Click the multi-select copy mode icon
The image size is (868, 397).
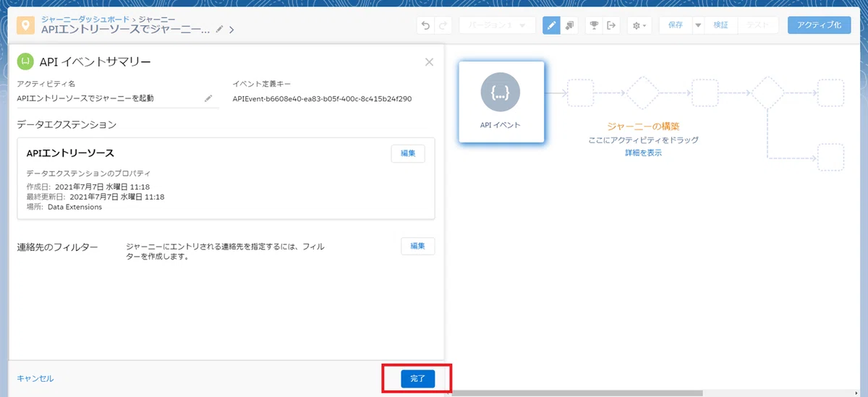(x=570, y=25)
